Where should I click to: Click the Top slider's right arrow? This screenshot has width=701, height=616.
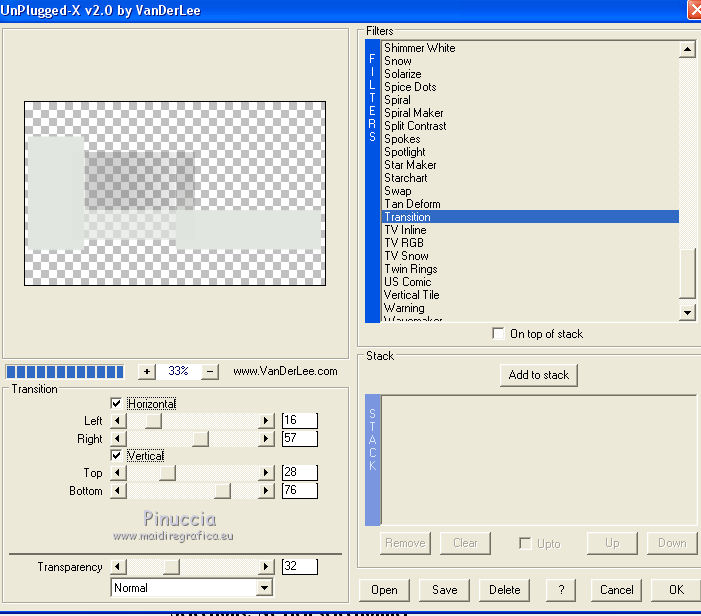(266, 473)
